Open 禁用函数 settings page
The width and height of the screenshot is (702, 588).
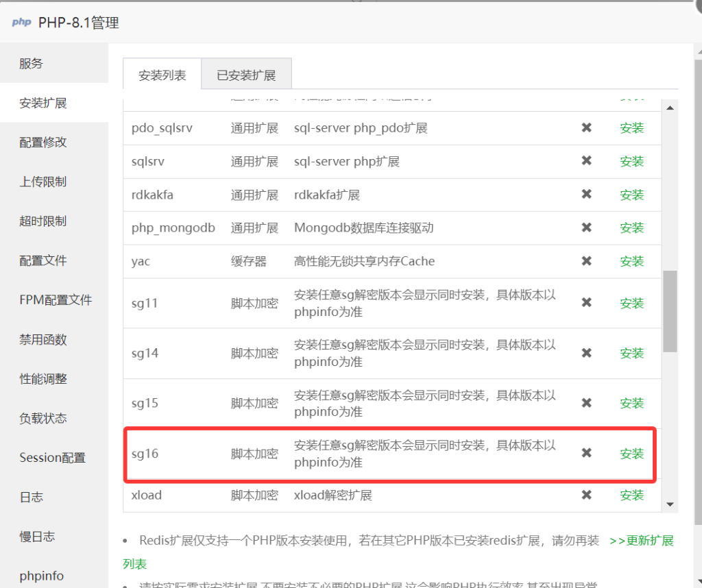[x=43, y=340]
